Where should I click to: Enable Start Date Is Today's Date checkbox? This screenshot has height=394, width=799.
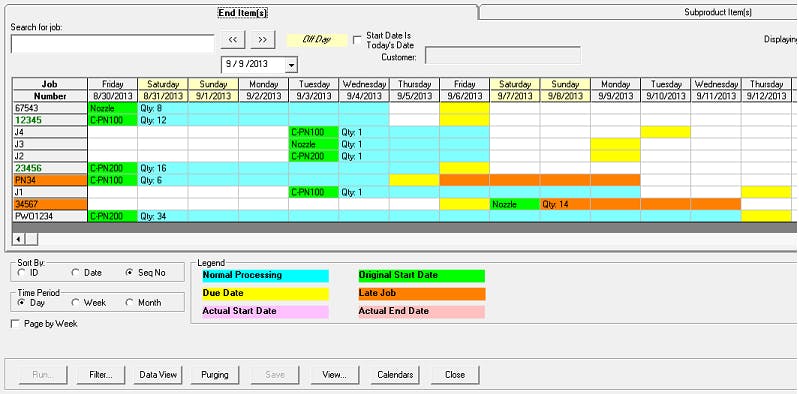coord(358,40)
